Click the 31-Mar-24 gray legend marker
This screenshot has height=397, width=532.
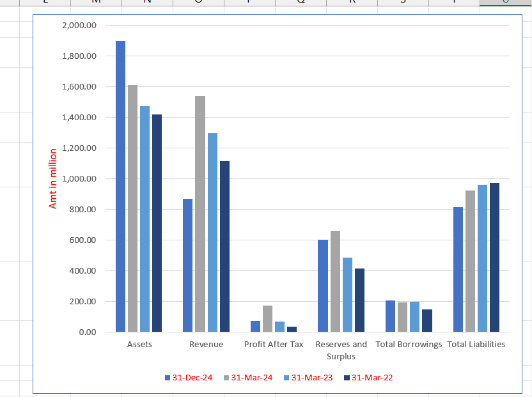(x=226, y=378)
